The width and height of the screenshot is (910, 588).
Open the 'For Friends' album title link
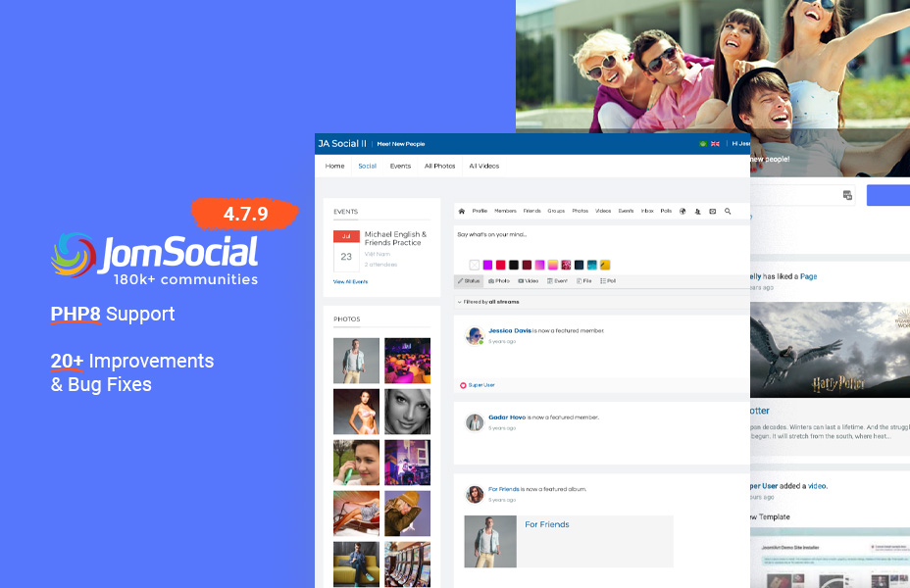point(547,524)
